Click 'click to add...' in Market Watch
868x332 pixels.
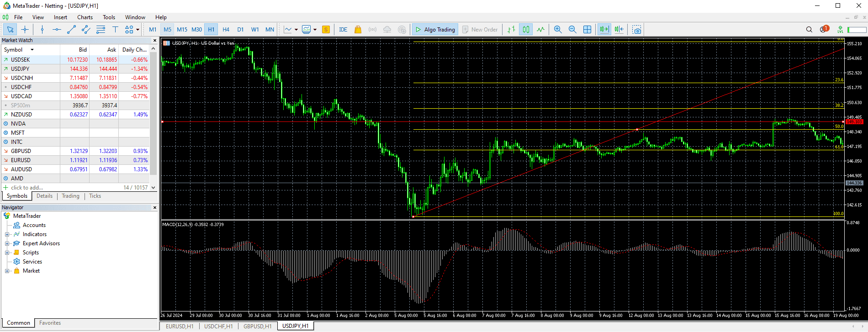pyautogui.click(x=27, y=188)
